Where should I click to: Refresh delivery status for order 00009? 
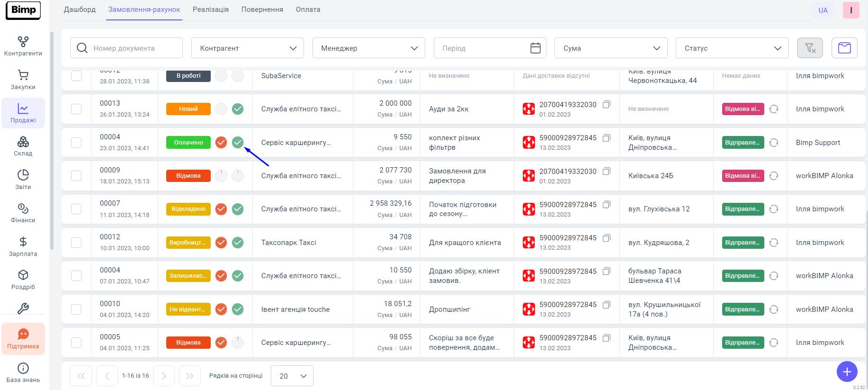774,176
